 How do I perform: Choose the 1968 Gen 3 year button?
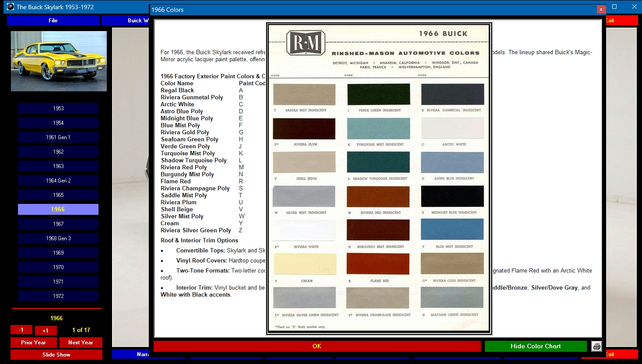click(58, 238)
